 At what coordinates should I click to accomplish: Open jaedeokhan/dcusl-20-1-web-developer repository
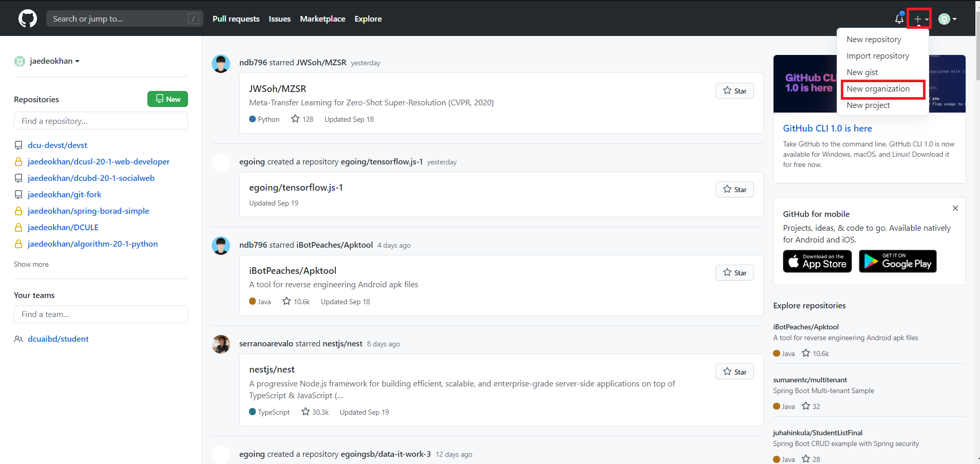coord(99,162)
